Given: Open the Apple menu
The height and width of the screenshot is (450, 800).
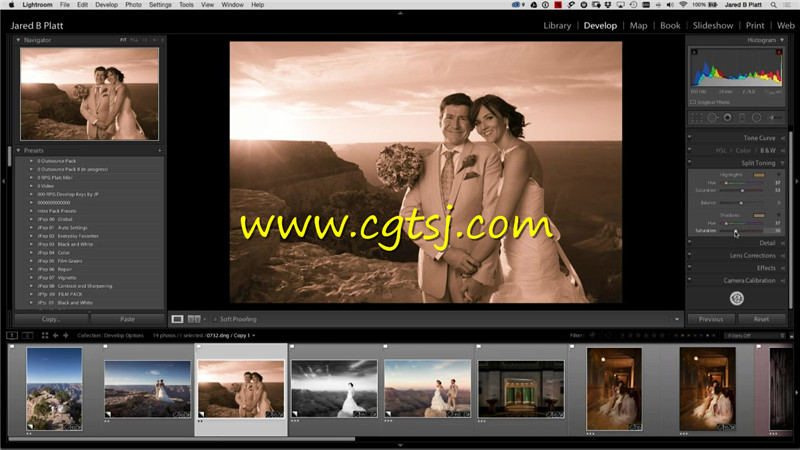Looking at the screenshot, I should [x=11, y=5].
